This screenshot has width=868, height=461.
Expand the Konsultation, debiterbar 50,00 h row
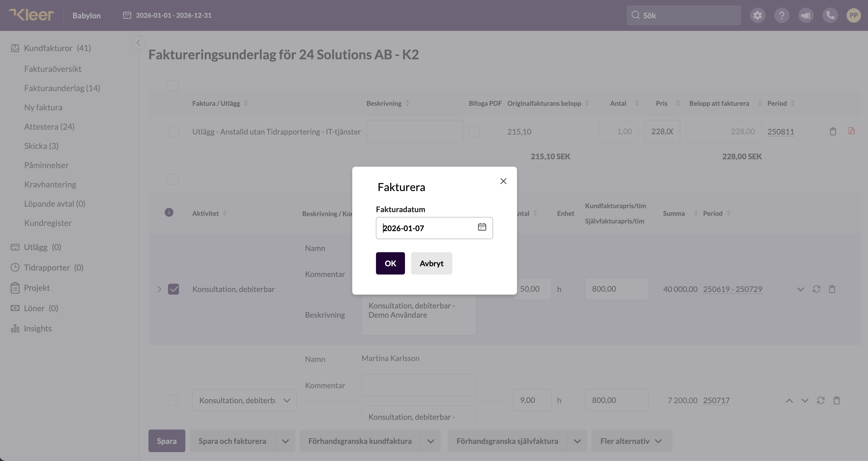[x=159, y=289]
